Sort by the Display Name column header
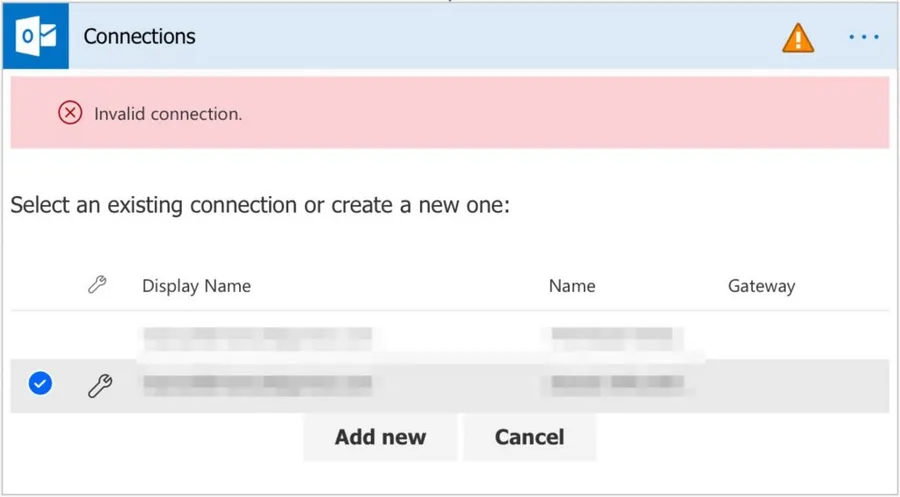900x497 pixels. 196,286
